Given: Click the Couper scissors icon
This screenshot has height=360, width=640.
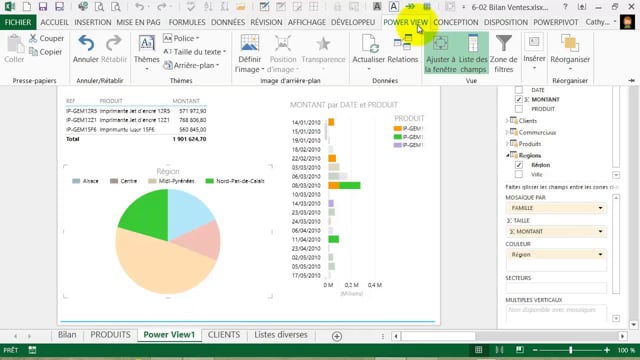Looking at the screenshot, I should pos(33,38).
